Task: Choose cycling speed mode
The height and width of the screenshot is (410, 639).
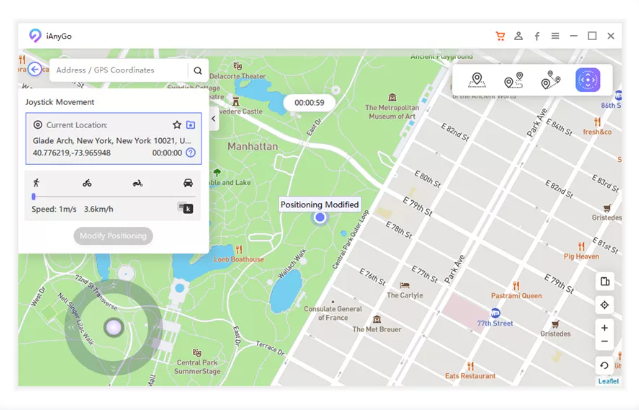Action: point(87,183)
